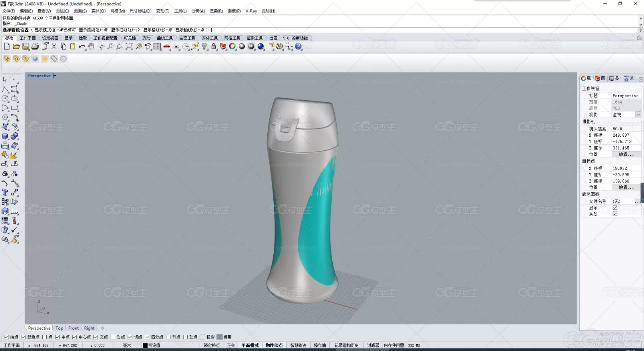Toggle the 四分点 (Quad) osnap checkbox
Viewport: 644px width, 351px height.
tap(147, 337)
